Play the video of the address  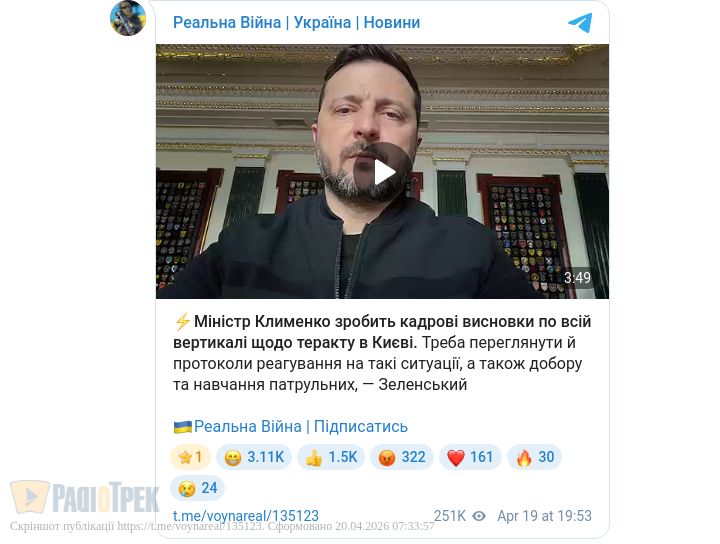pos(382,173)
